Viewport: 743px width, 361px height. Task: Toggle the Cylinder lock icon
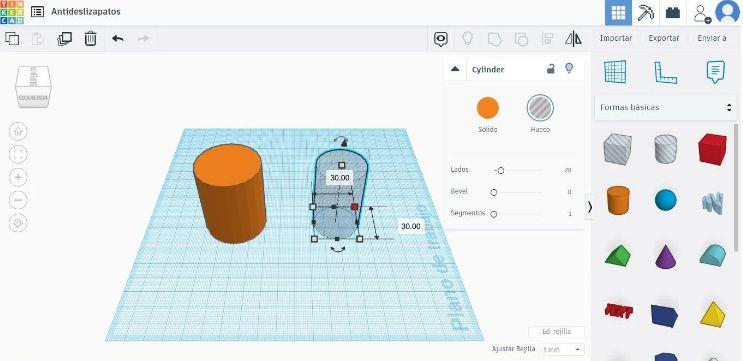(x=550, y=69)
